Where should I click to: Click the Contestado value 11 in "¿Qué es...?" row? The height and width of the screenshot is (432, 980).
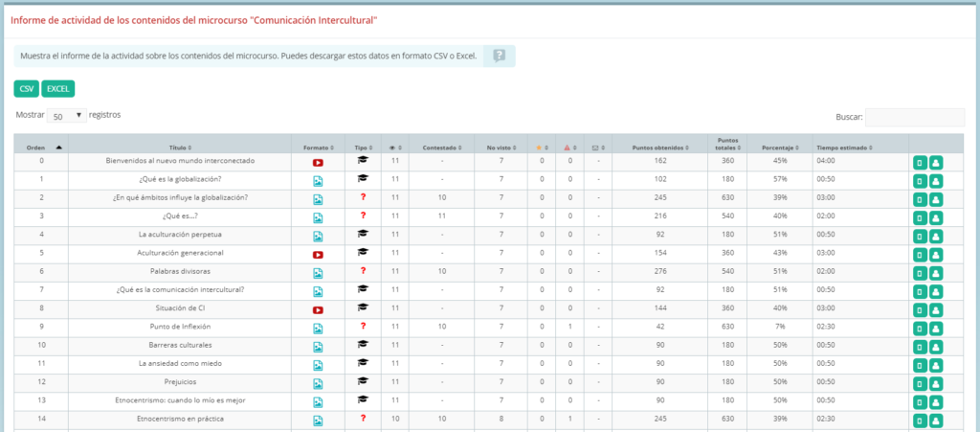tap(441, 216)
